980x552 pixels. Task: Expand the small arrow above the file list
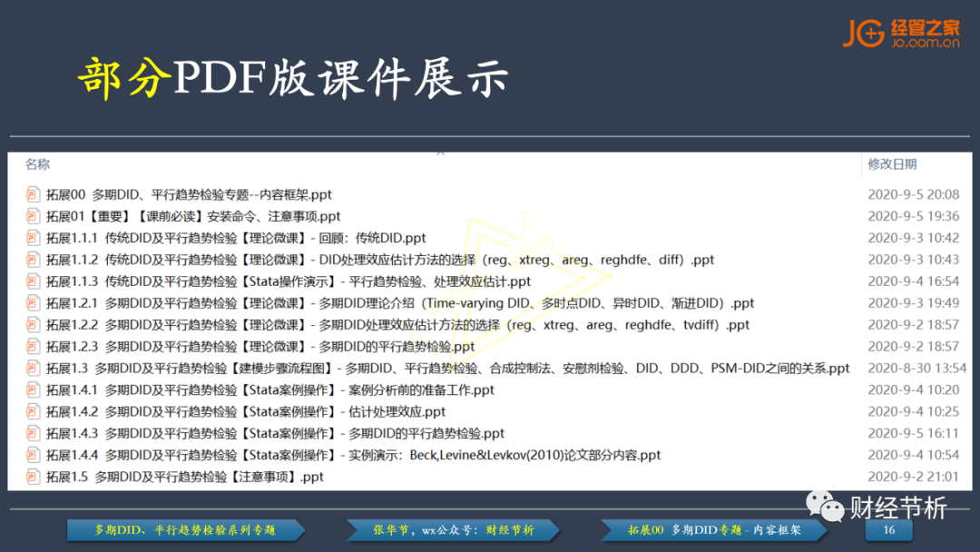440,153
